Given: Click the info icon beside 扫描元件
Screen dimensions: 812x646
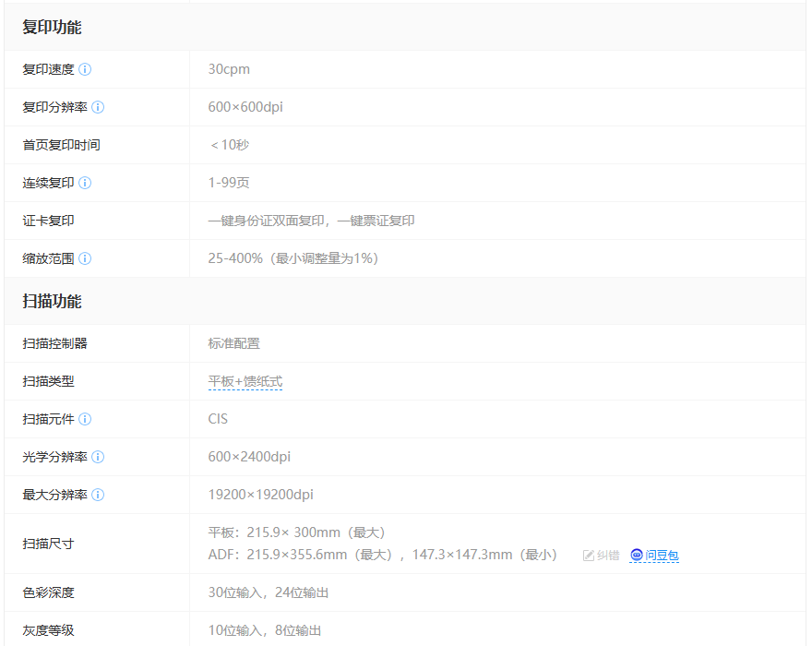Looking at the screenshot, I should tap(85, 419).
